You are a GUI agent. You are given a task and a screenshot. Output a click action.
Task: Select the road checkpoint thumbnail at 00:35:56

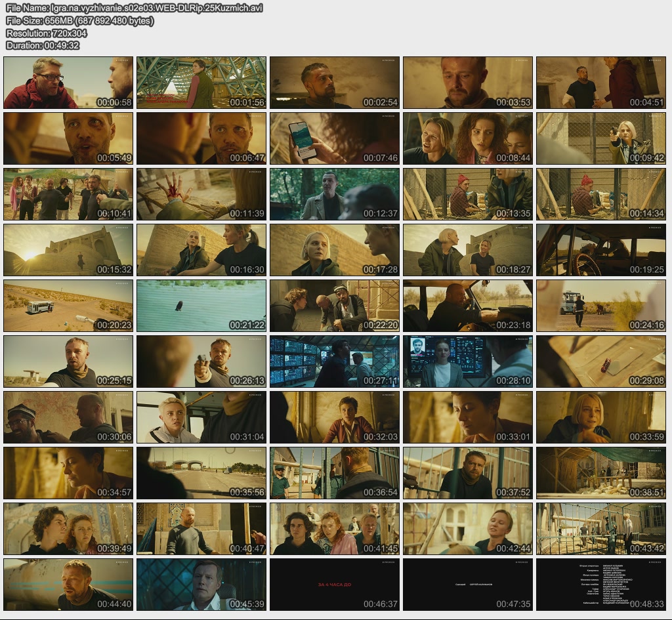pos(201,473)
